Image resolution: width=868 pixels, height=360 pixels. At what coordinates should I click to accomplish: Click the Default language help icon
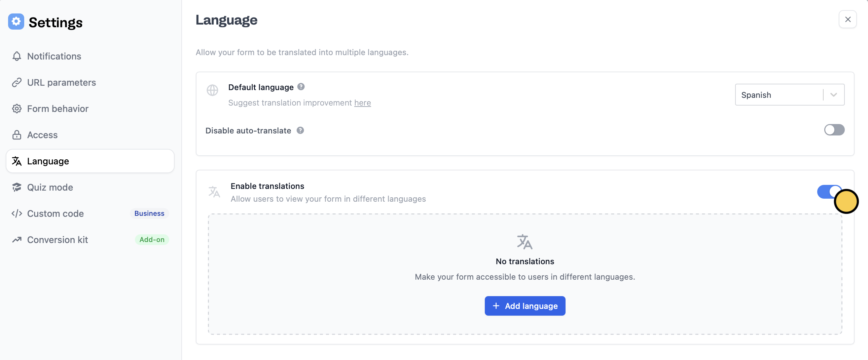(x=301, y=87)
